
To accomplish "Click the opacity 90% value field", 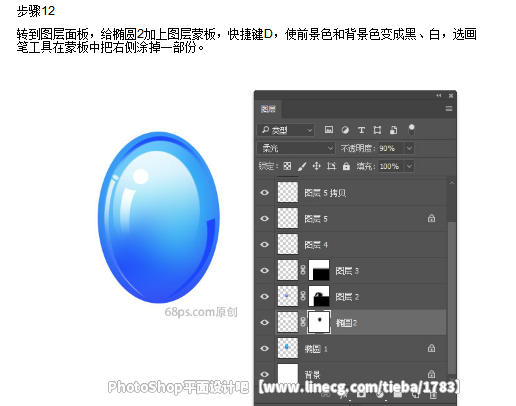I will coord(391,148).
